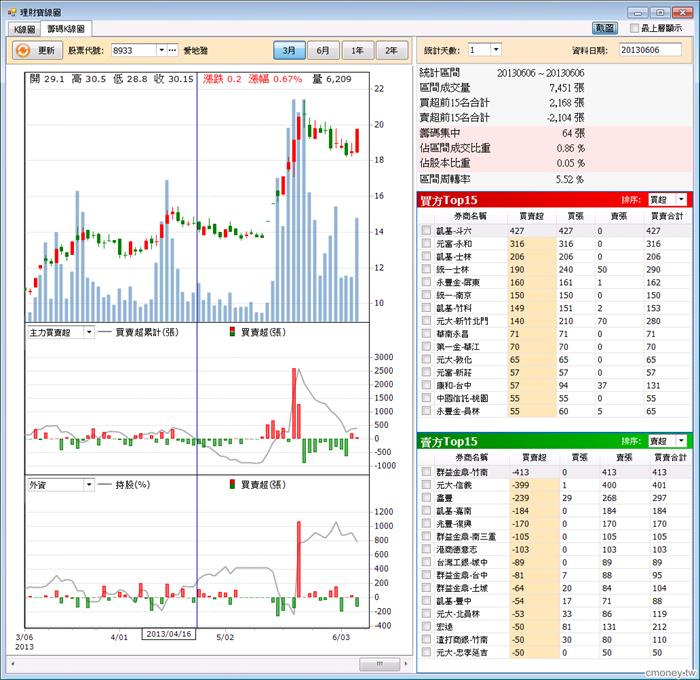
Task: Select the 6月 time range button
Action: coord(323,50)
